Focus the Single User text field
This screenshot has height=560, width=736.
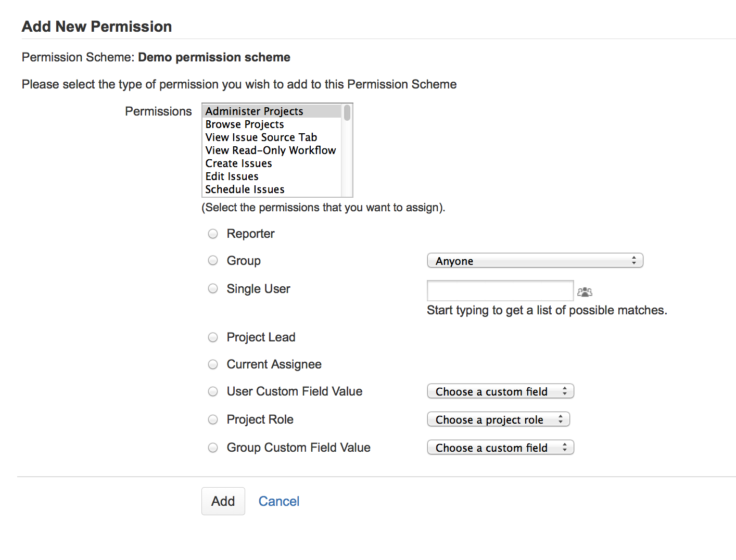coord(500,290)
